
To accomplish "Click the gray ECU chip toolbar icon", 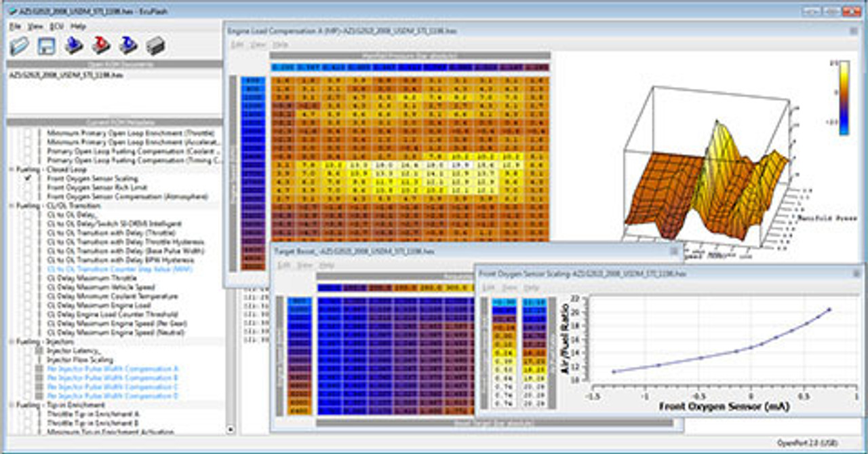I will (155, 45).
